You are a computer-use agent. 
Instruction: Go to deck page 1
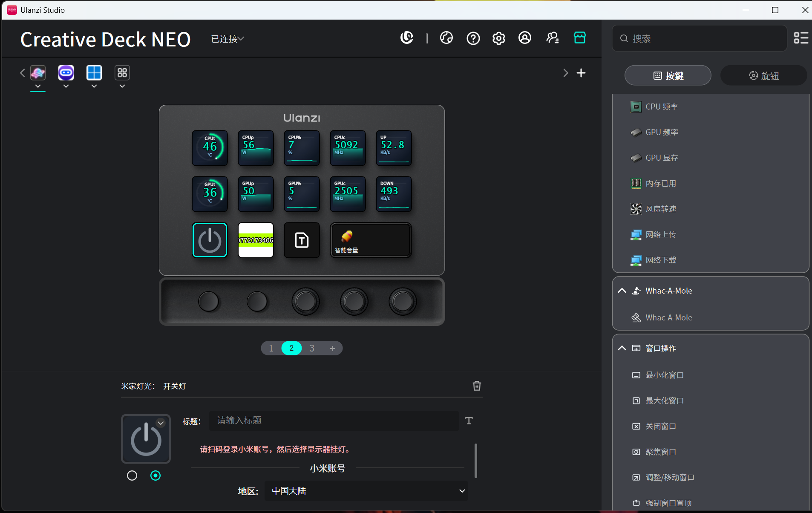click(x=271, y=348)
